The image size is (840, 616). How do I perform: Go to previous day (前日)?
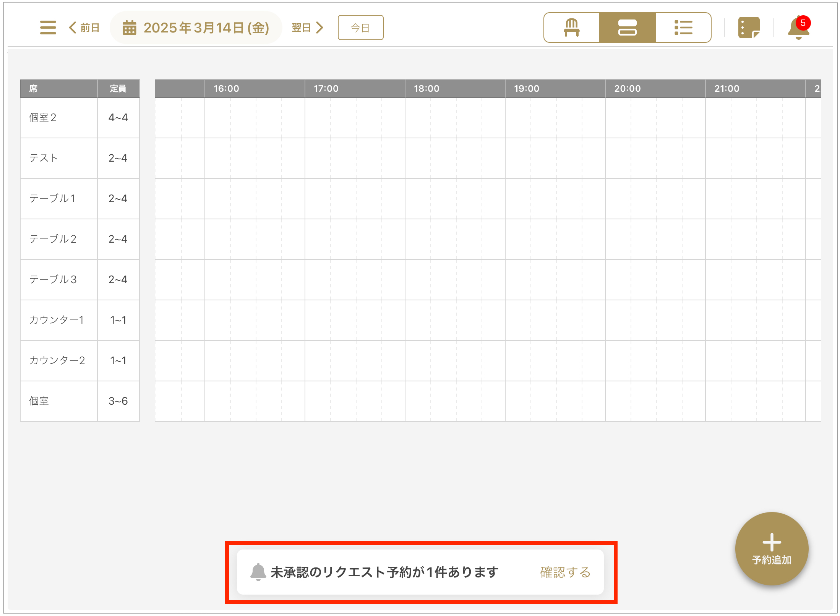[84, 28]
